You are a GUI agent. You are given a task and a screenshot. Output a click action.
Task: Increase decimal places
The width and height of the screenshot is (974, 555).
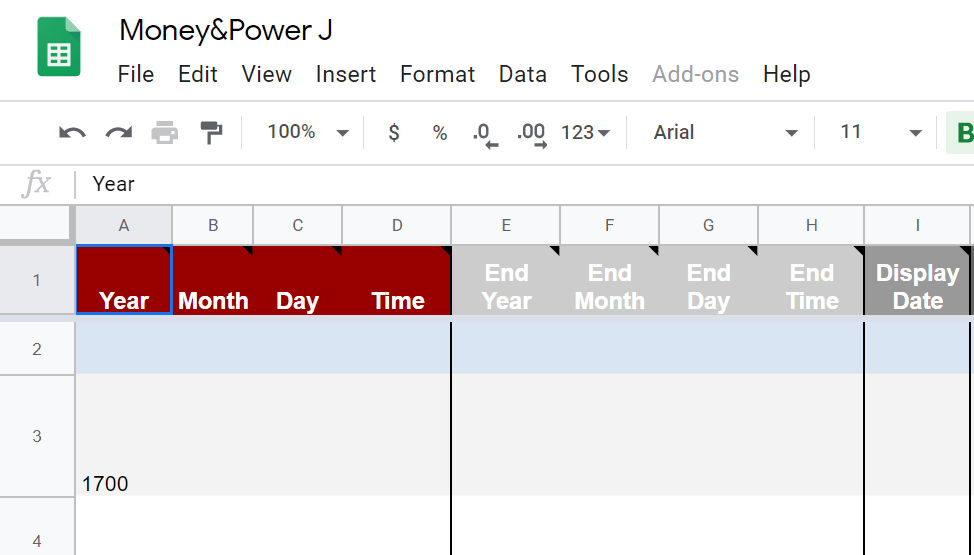(531, 132)
